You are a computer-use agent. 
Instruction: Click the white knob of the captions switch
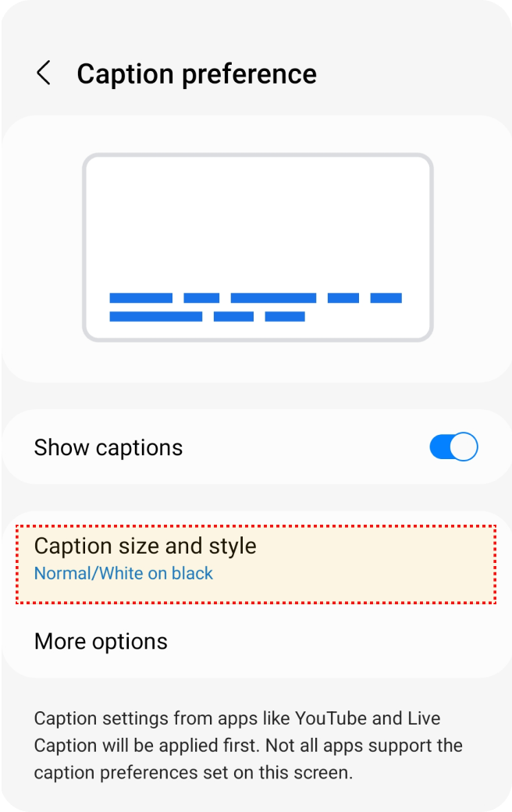pyautogui.click(x=464, y=447)
